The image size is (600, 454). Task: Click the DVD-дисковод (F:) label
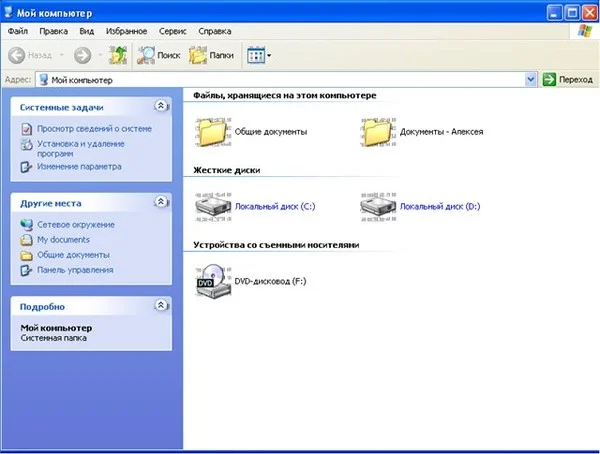click(270, 281)
